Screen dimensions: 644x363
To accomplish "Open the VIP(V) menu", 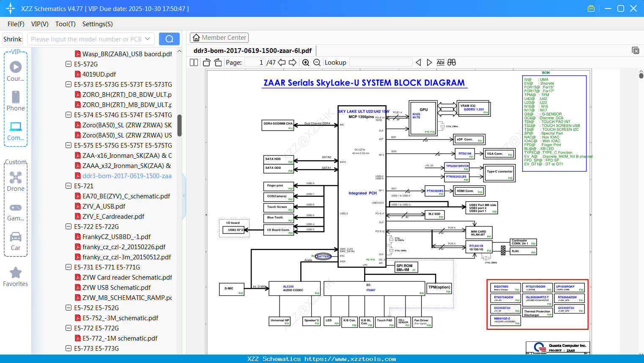I will pyautogui.click(x=40, y=24).
